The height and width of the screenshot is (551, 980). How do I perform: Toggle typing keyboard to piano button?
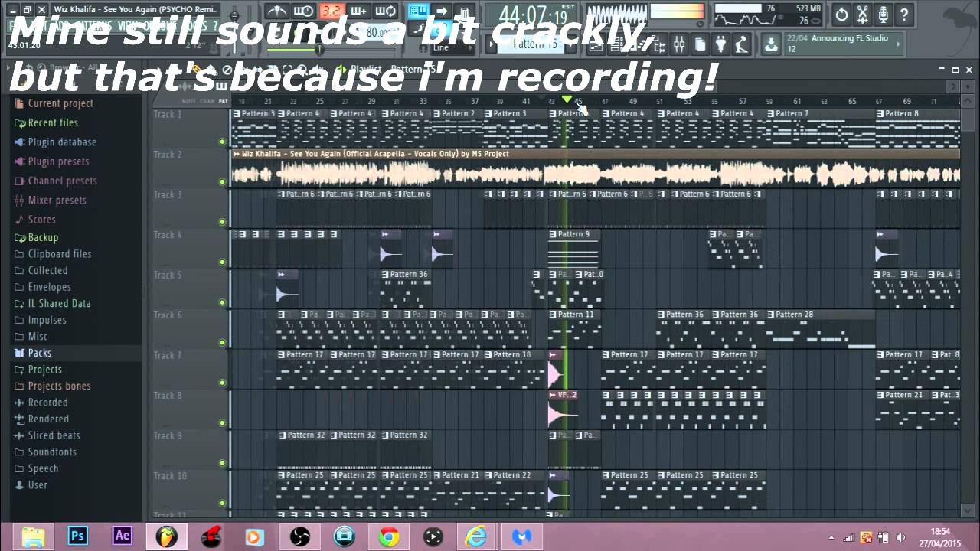point(418,11)
